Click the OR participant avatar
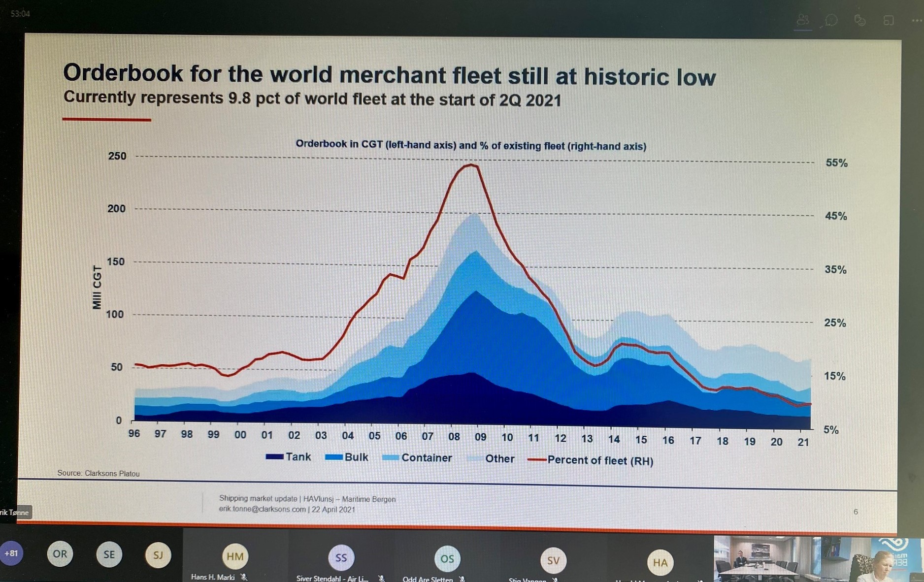The height and width of the screenshot is (582, 924). 60,554
